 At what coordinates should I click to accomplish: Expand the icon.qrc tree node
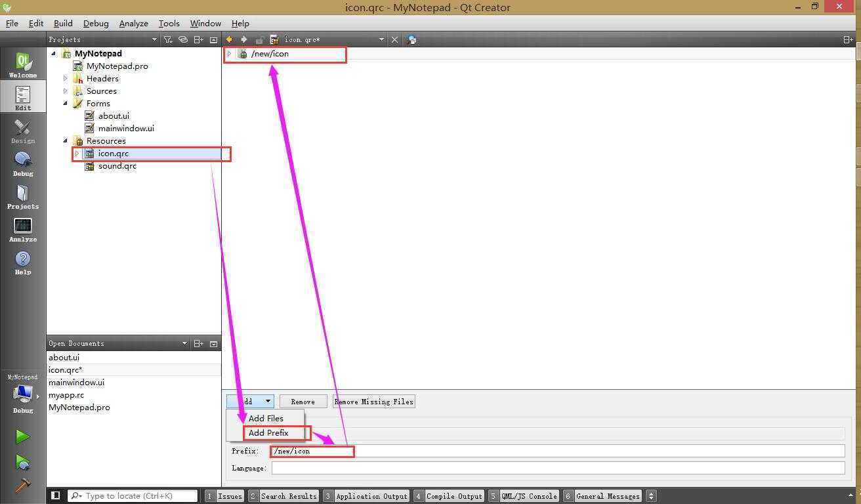point(77,153)
